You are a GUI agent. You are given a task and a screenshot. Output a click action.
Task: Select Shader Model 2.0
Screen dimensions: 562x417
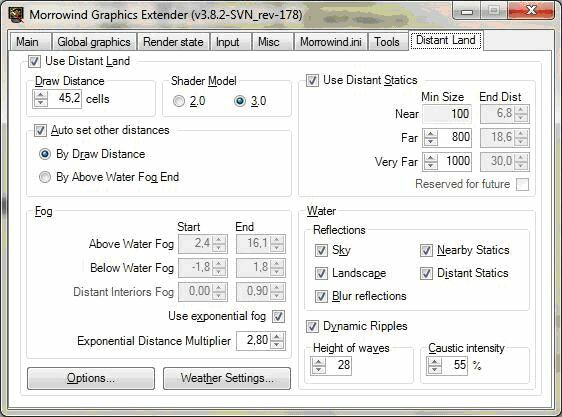[179, 101]
